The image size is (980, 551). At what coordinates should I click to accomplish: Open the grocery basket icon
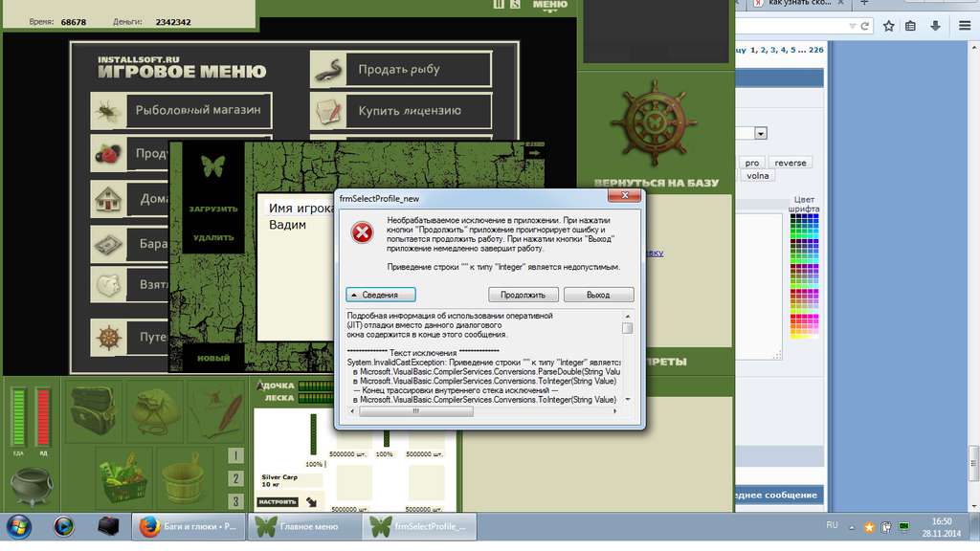[122, 477]
